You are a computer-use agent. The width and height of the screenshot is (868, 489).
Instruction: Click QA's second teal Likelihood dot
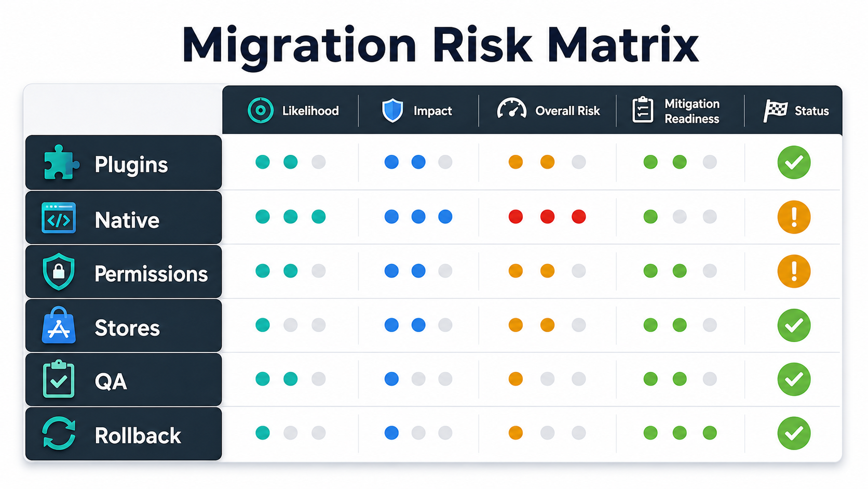click(290, 379)
